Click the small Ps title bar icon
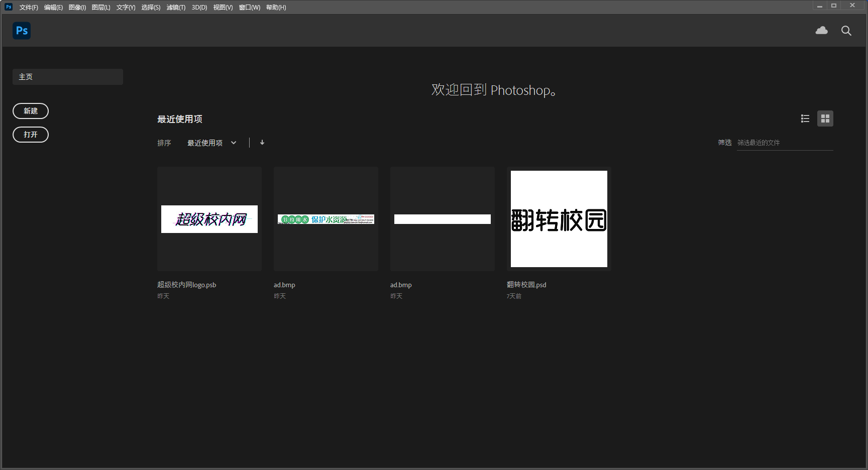The width and height of the screenshot is (868, 470). click(9, 7)
